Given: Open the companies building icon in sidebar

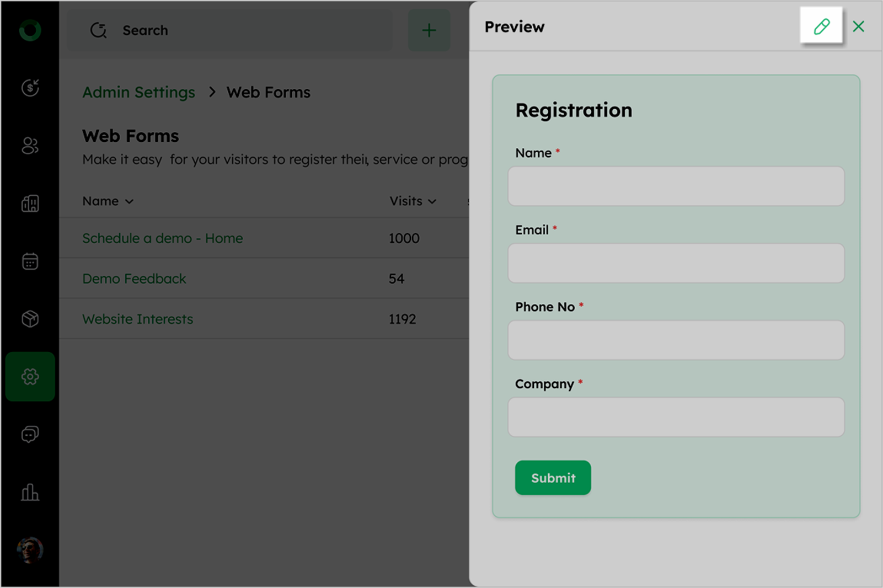Looking at the screenshot, I should (30, 204).
